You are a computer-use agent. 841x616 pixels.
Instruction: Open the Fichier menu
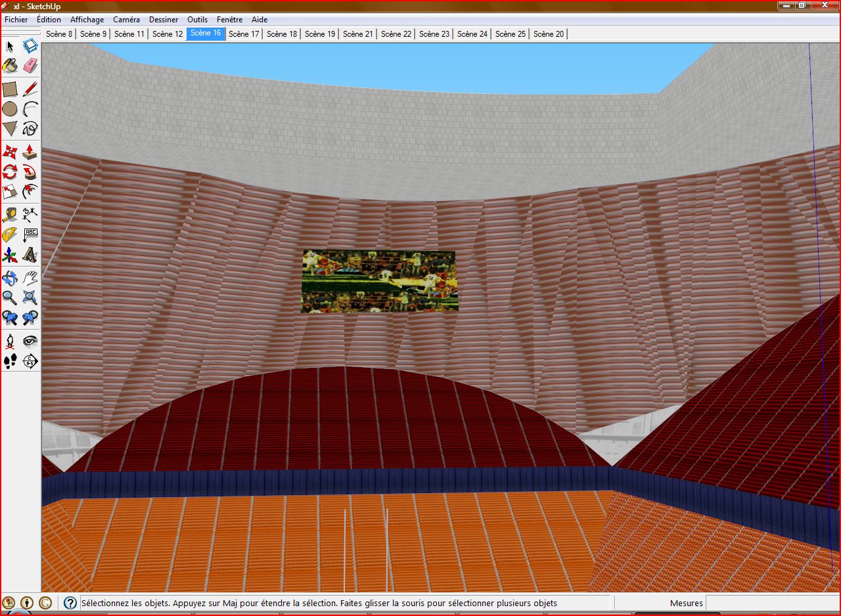[x=16, y=20]
